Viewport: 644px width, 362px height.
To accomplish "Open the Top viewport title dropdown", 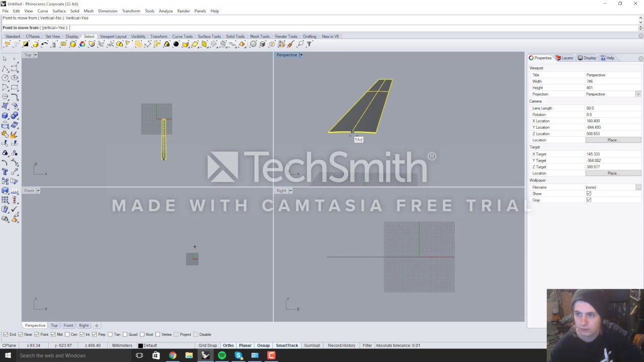I will pyautogui.click(x=35, y=55).
